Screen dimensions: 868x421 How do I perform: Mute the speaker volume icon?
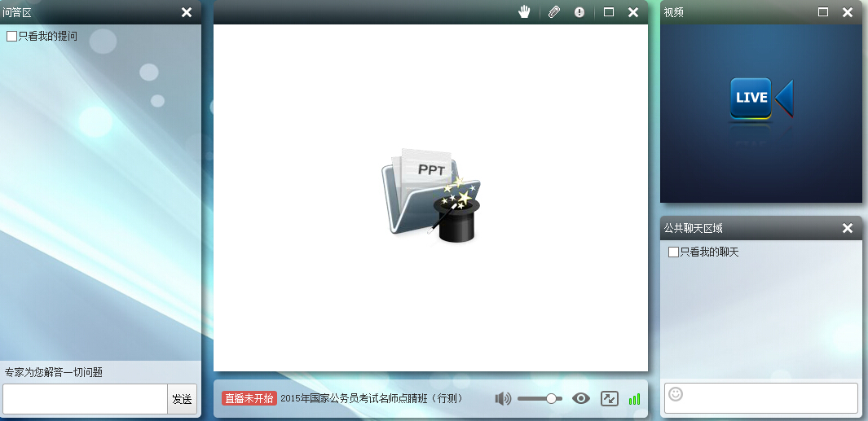(503, 398)
